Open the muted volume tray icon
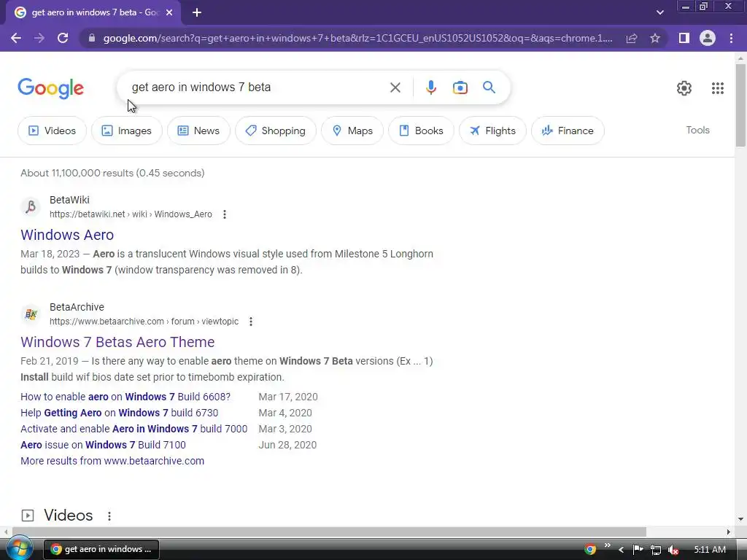The height and width of the screenshot is (560, 747). click(673, 550)
